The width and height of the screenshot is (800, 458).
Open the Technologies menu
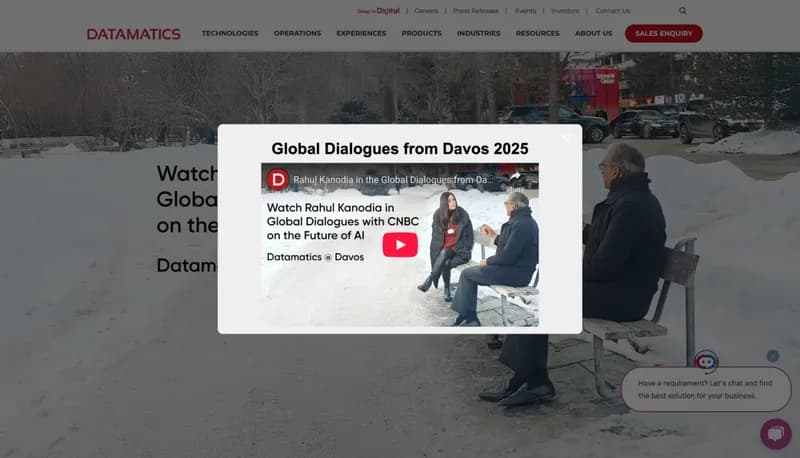[x=230, y=33]
